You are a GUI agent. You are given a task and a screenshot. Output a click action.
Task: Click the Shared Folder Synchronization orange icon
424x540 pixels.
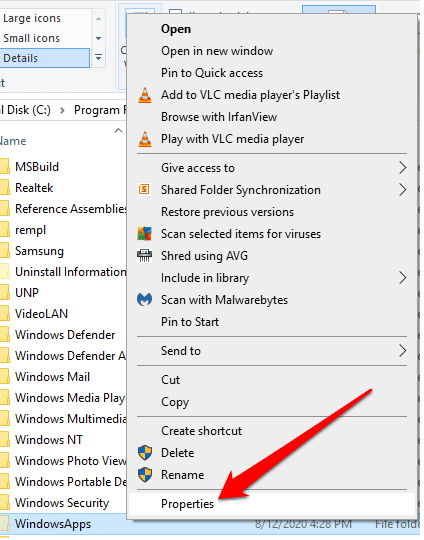[x=144, y=189]
